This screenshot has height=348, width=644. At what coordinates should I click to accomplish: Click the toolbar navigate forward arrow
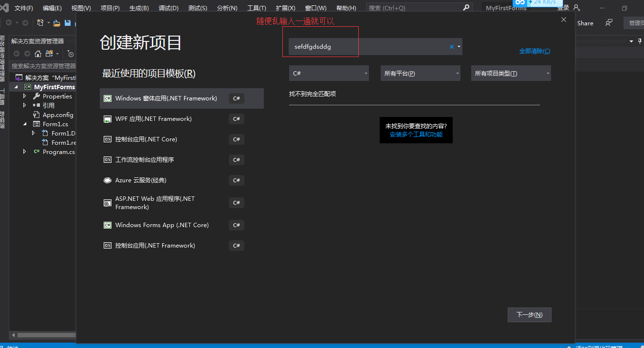tap(25, 23)
